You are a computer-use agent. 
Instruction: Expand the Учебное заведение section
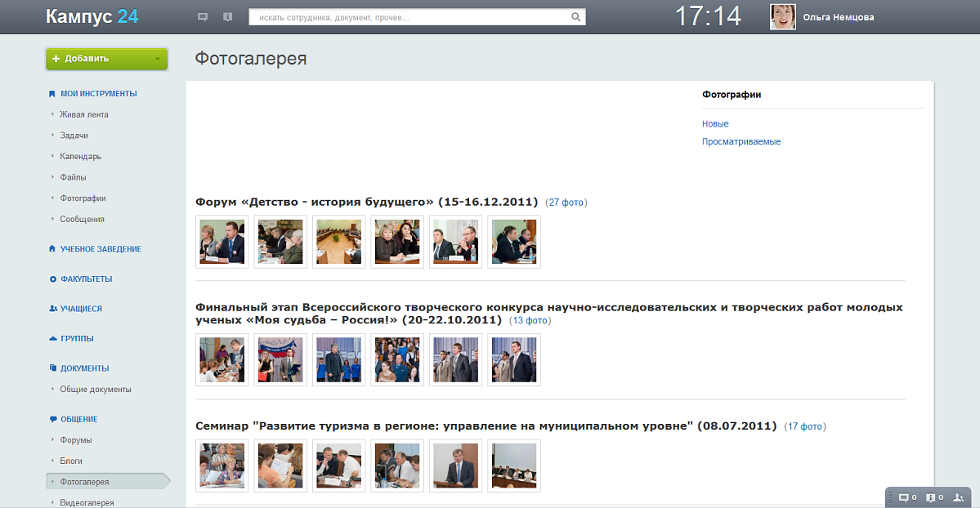tap(100, 249)
